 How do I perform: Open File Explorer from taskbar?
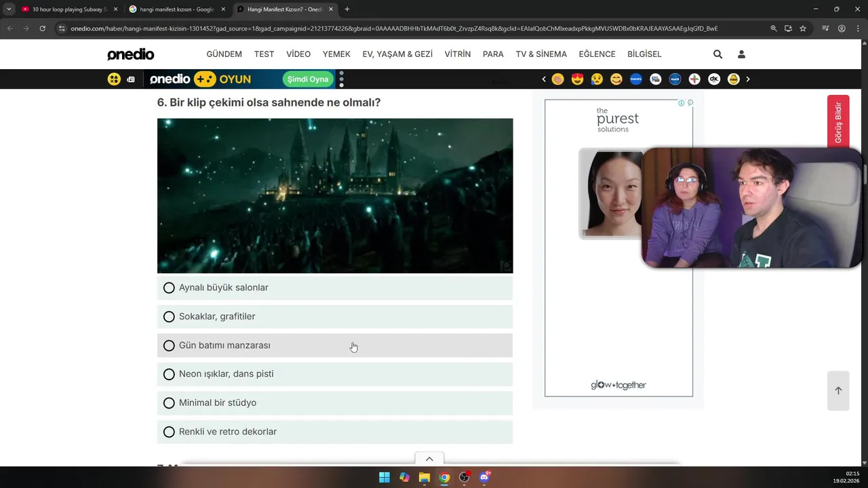(x=425, y=477)
